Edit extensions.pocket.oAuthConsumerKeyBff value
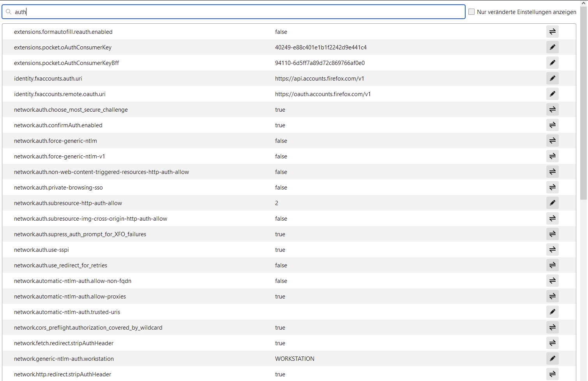The image size is (588, 381). pos(552,63)
